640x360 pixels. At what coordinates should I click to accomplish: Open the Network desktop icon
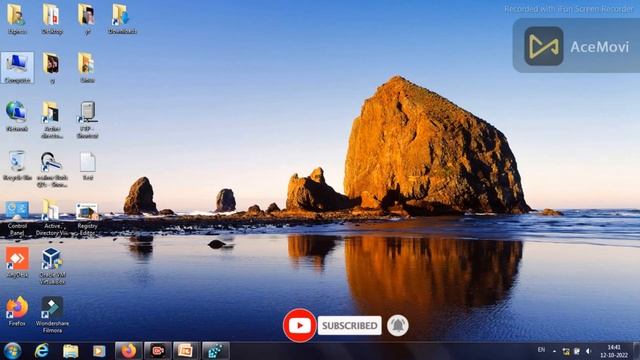point(17,116)
